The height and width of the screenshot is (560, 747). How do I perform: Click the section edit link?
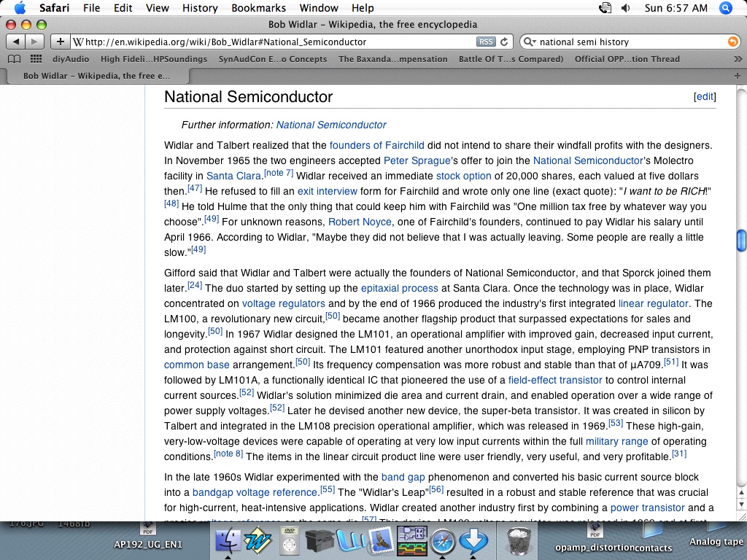pos(705,97)
